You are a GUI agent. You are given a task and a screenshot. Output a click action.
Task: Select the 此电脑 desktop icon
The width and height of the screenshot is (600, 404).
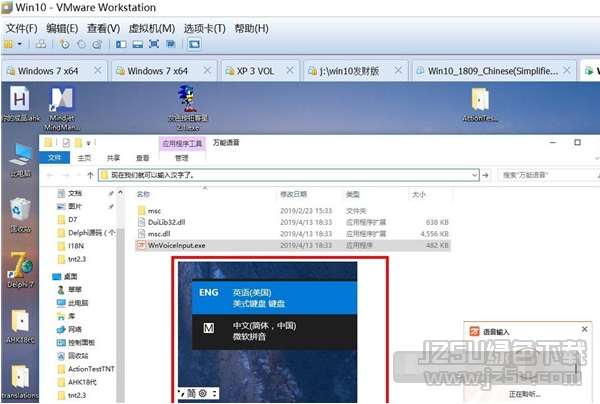21,160
